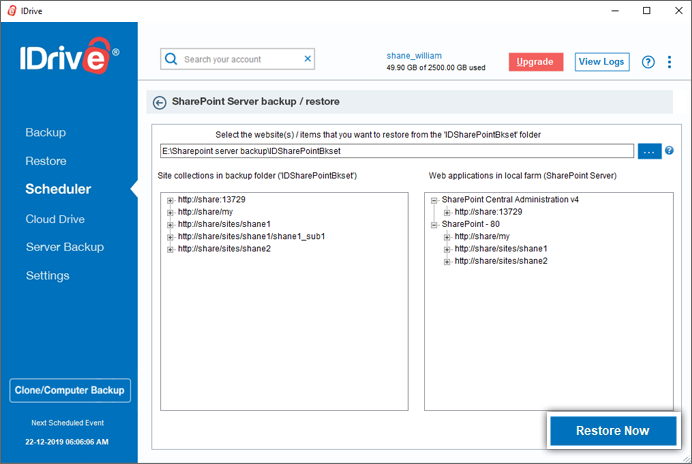The width and height of the screenshot is (692, 464).
Task: Select SharePoint - 80 label in farm tree
Action: pos(470,224)
